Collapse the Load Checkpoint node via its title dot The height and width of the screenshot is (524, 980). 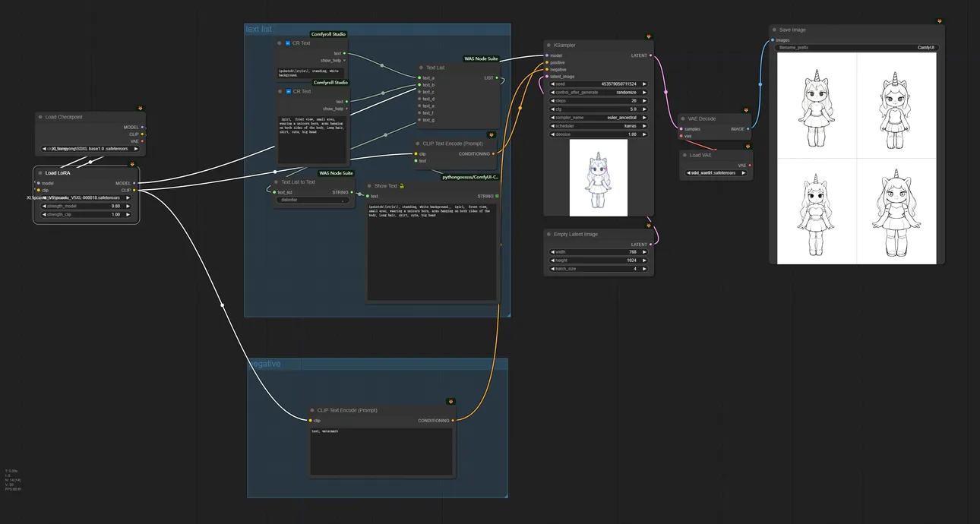click(41, 117)
